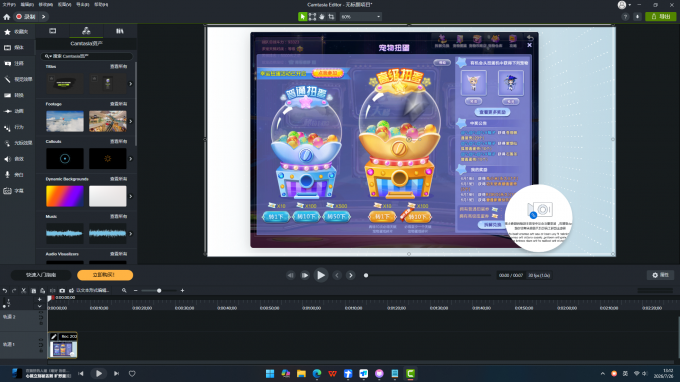Open the Camtasia home screen icon
The height and width of the screenshot is (382, 680).
(x=7, y=17)
